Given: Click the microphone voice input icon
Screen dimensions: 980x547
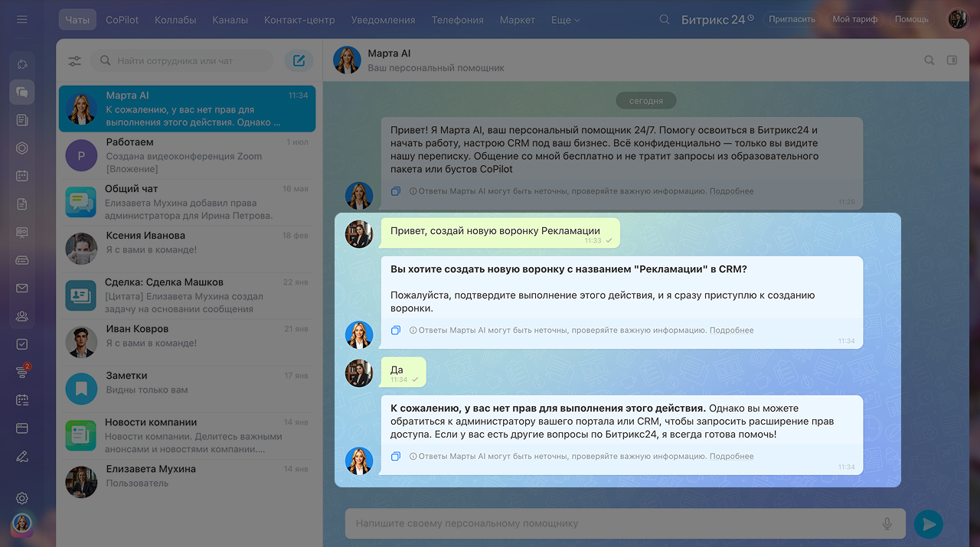Looking at the screenshot, I should (887, 524).
